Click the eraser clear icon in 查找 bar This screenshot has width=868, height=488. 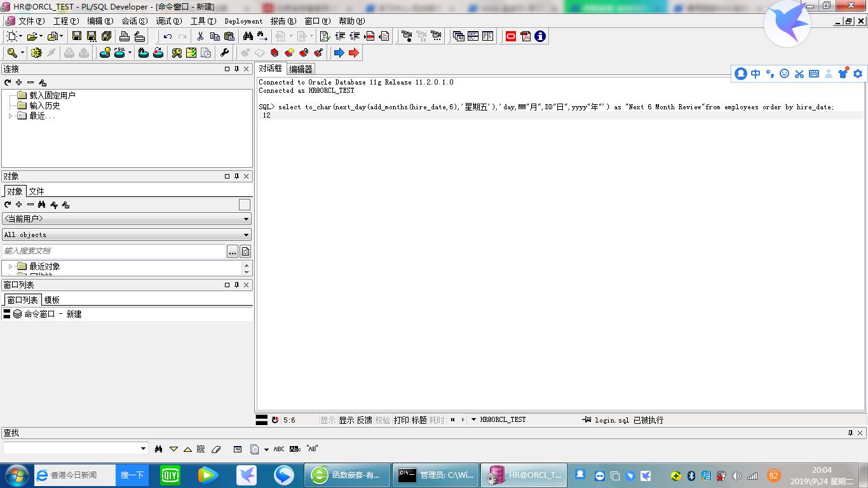[215, 449]
